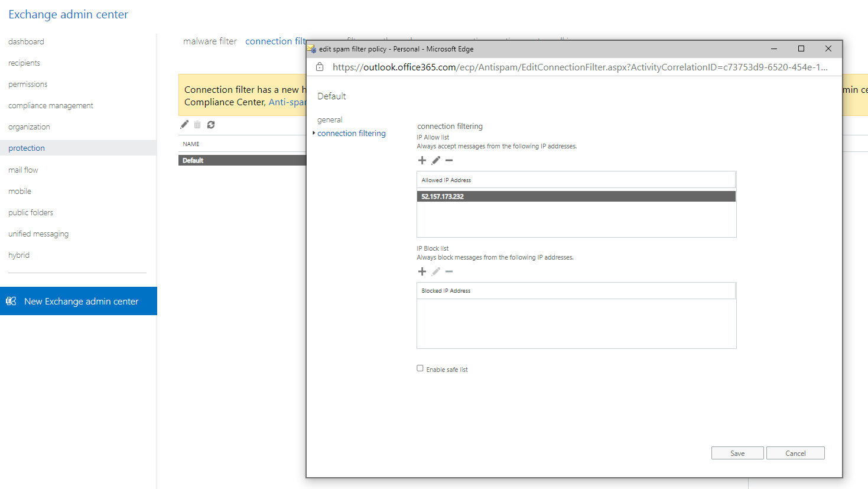This screenshot has width=868, height=489.
Task: Maximize the edit spam filter policy window
Action: click(801, 48)
